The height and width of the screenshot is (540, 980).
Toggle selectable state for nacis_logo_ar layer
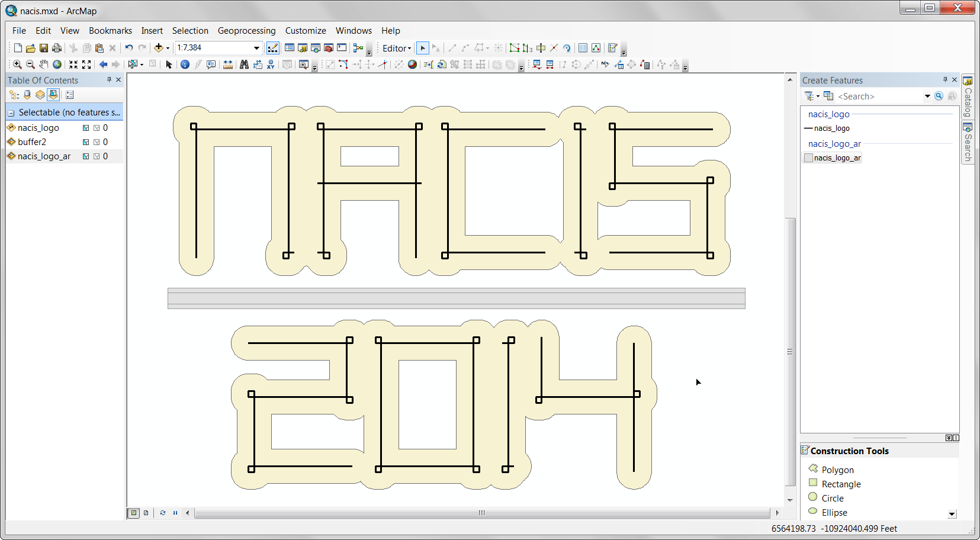point(86,156)
